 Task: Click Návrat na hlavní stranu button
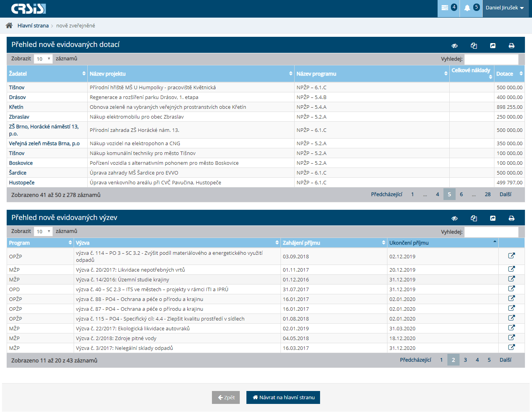(x=283, y=398)
